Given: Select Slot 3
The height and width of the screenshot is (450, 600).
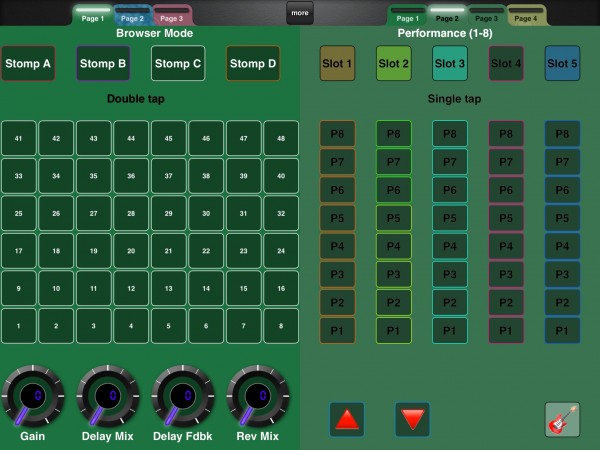Looking at the screenshot, I should [450, 64].
